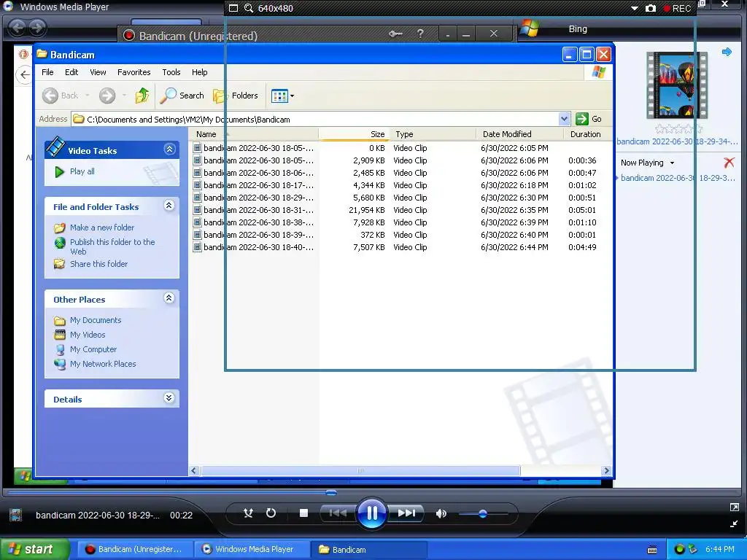Image resolution: width=747 pixels, height=560 pixels.
Task: Toggle the Folders pane button
Action: point(236,96)
